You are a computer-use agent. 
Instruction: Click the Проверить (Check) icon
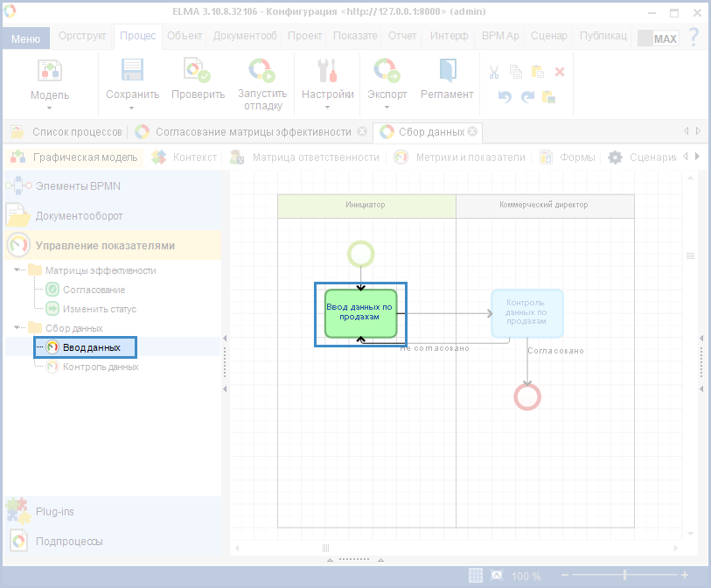[x=191, y=72]
